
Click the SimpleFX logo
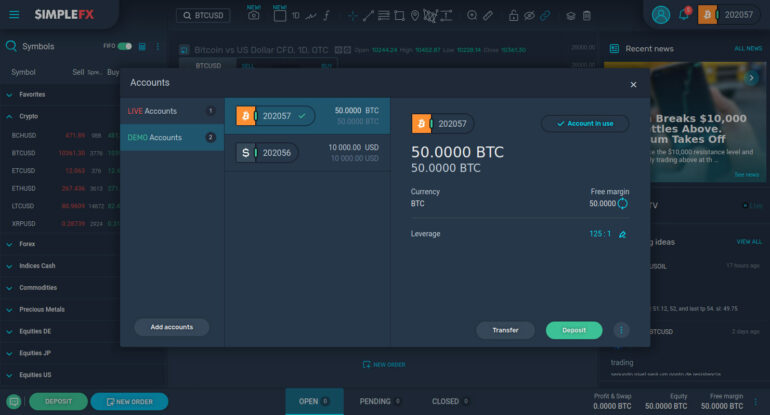coord(64,15)
